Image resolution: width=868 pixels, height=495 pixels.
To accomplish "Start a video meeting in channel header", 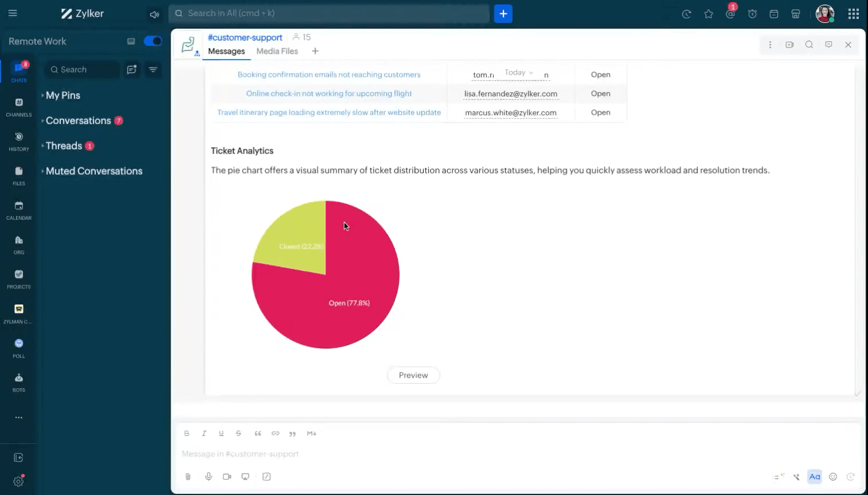I will [789, 45].
